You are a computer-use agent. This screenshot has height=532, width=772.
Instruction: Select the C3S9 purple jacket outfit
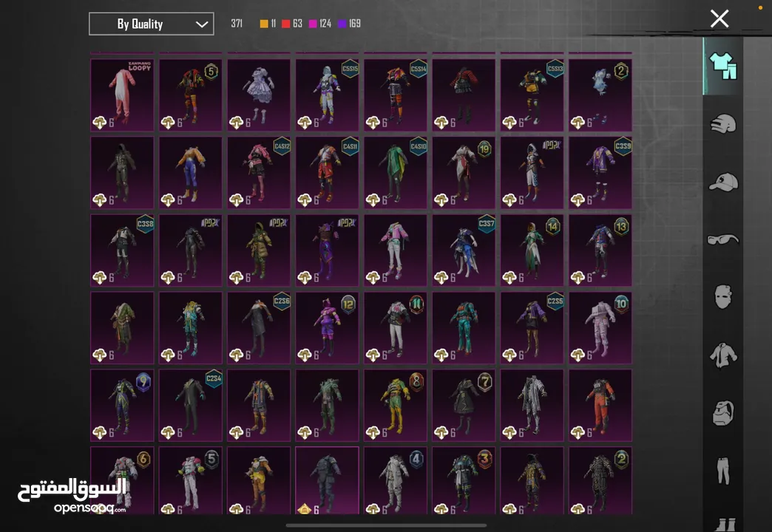[x=600, y=173]
